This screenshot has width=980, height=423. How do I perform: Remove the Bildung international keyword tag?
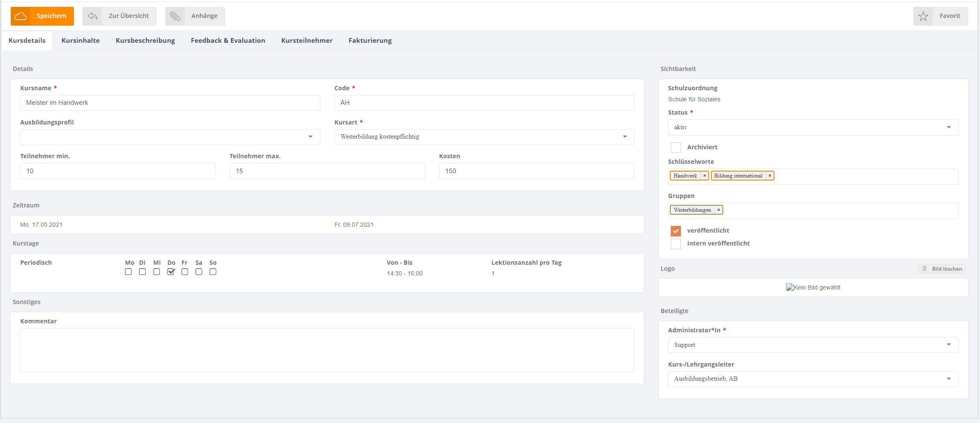tap(770, 176)
